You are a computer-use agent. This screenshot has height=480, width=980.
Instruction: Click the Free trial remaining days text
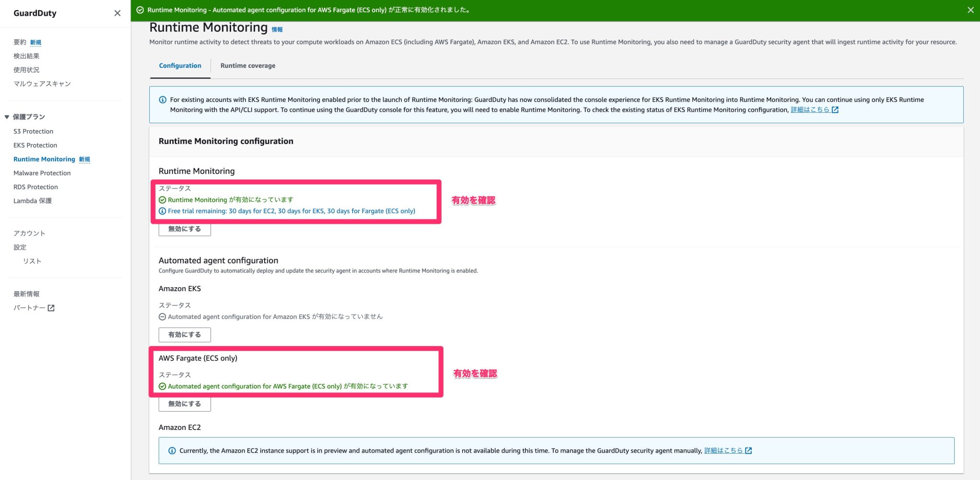292,210
